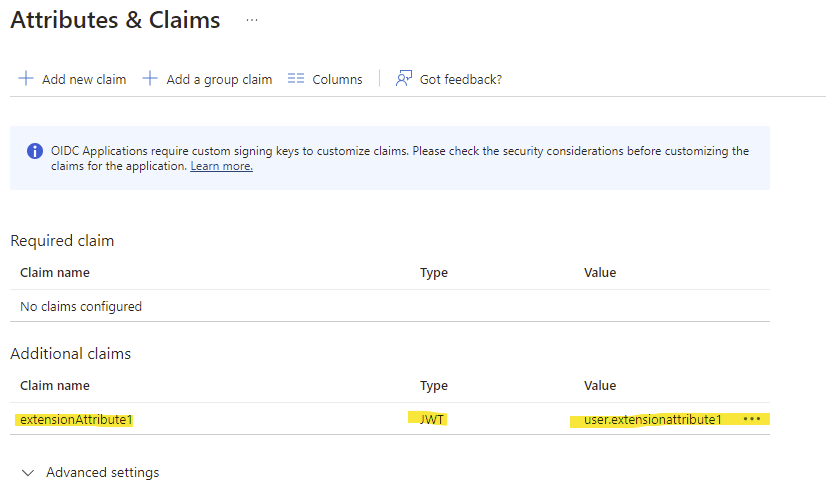Screen dimensions: 826x495
Task: Open the extensionAttribute1 claim name
Action: pos(76,420)
